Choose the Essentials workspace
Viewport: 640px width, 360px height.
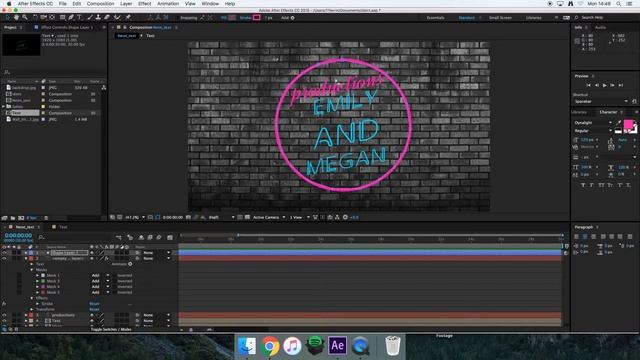tap(436, 18)
